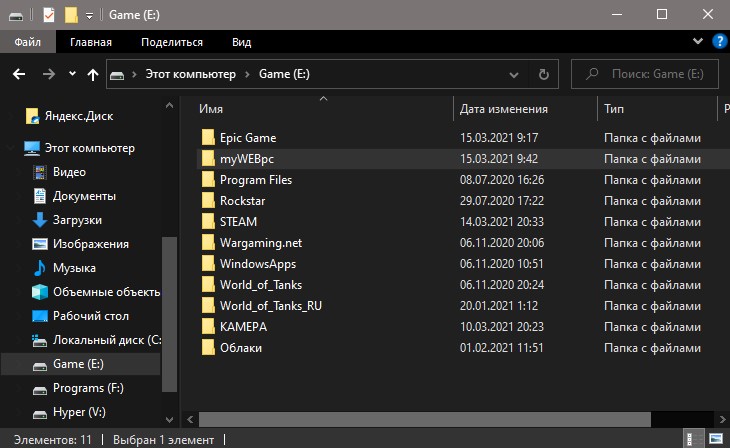Collapse the Этот компьютер tree node
The width and height of the screenshot is (730, 448).
tap(10, 148)
